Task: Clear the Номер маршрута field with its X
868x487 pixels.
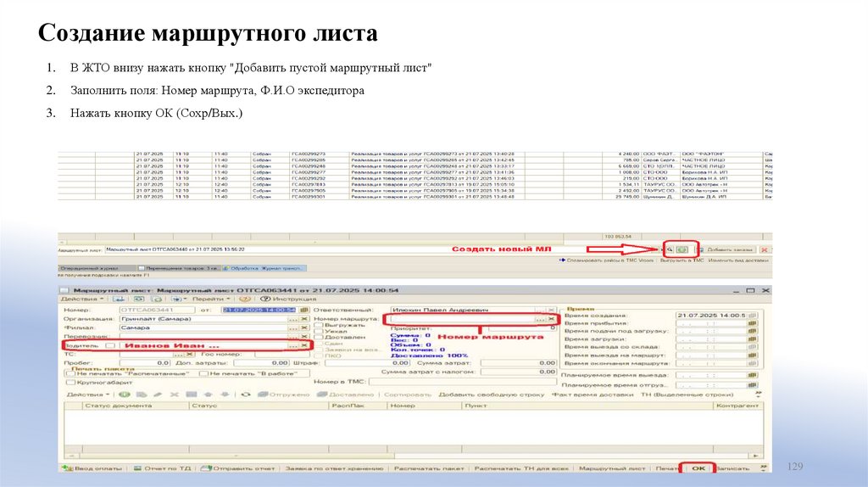Action: click(x=551, y=319)
